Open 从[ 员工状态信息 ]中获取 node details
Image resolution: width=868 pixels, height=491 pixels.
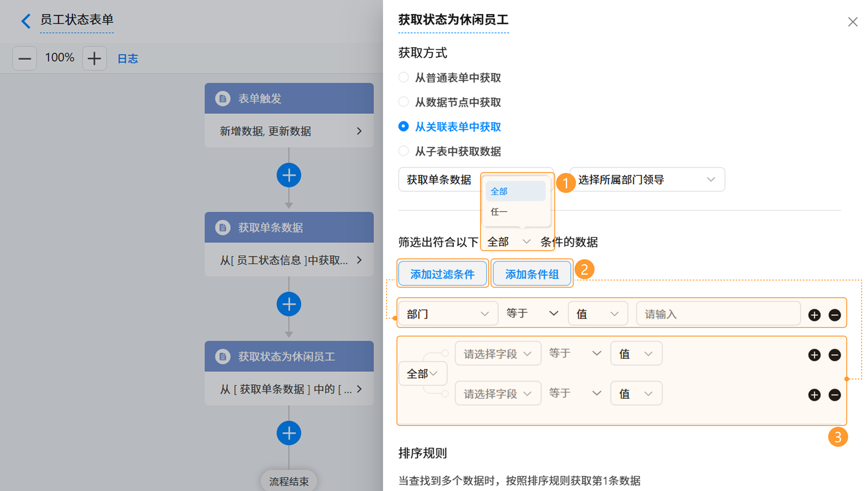[289, 260]
